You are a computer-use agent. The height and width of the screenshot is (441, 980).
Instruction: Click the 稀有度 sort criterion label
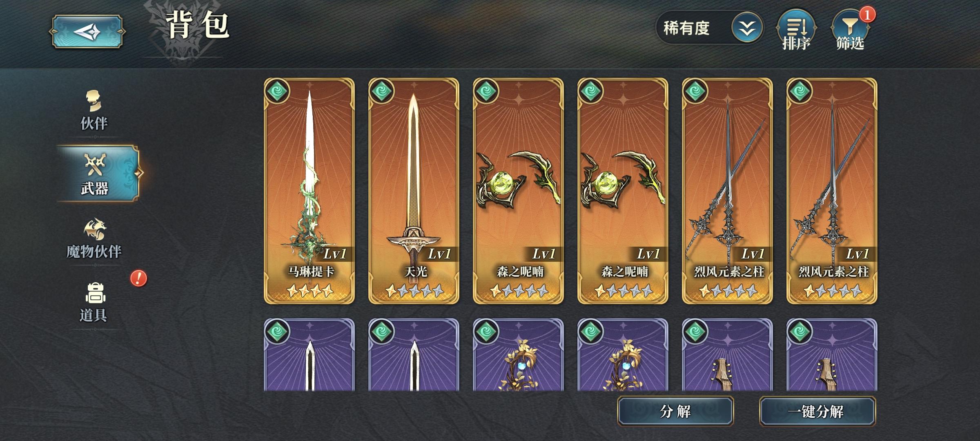point(686,28)
